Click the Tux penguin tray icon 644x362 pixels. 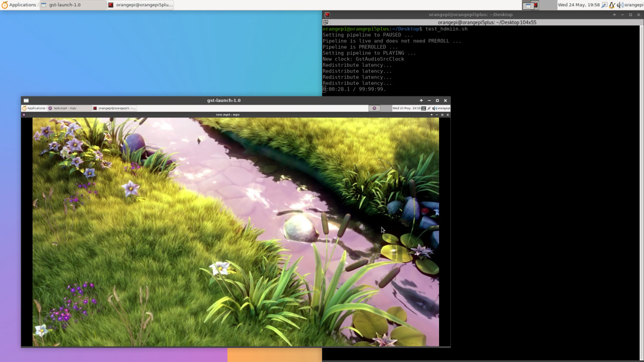click(x=612, y=5)
